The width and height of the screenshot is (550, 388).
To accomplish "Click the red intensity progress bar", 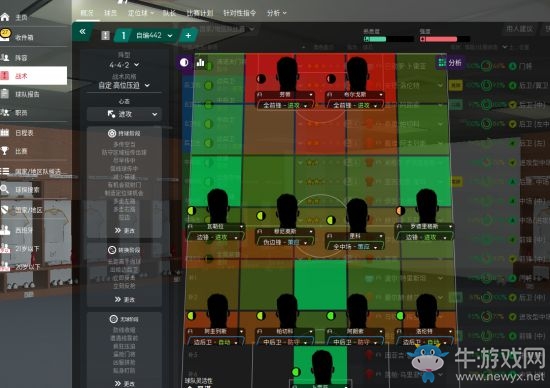I will tap(444, 39).
